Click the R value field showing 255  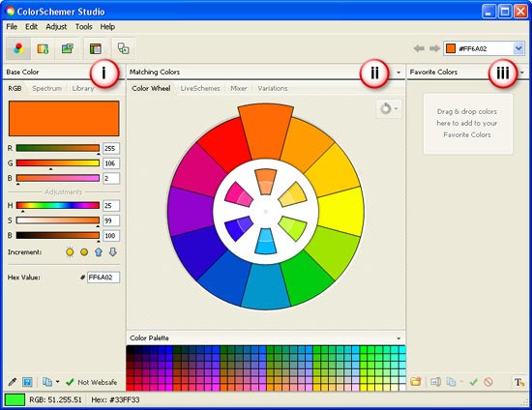tap(111, 148)
